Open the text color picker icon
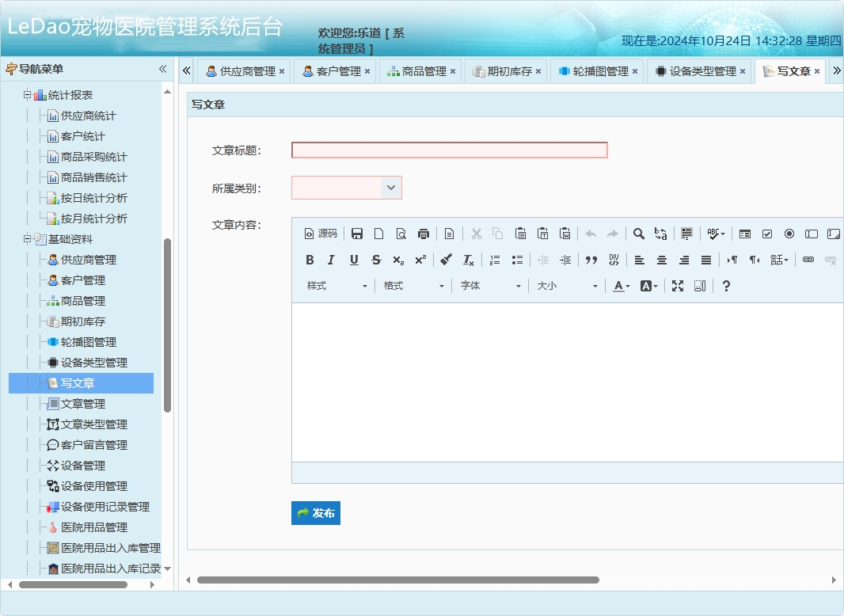 tap(622, 286)
